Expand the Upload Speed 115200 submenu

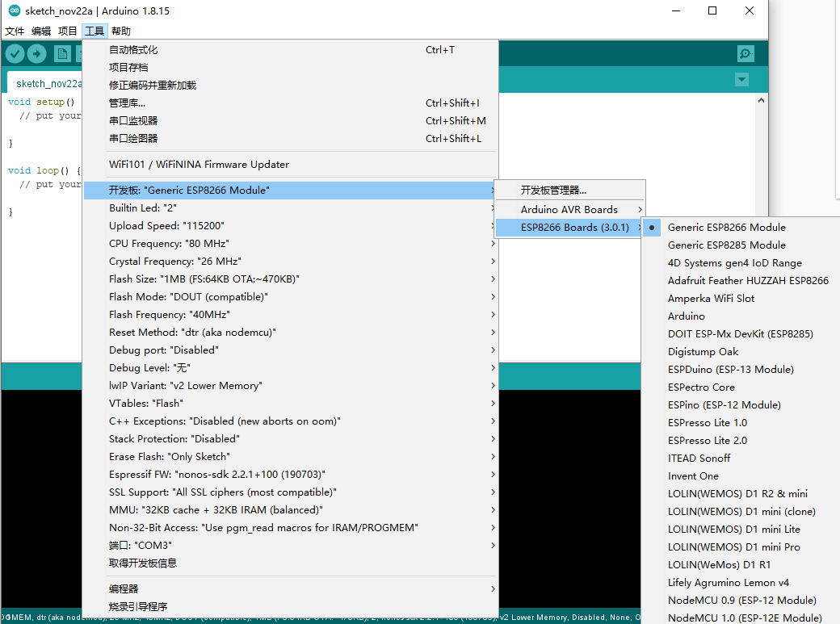(291, 225)
